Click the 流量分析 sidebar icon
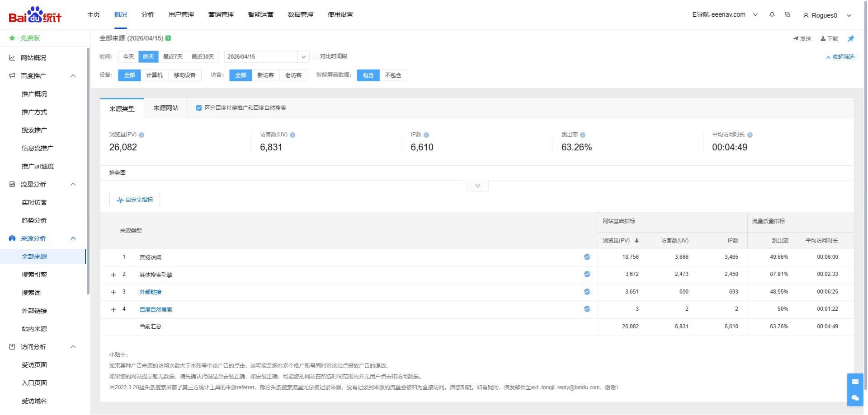Viewport: 868px width, 415px height. pyautogui.click(x=12, y=184)
